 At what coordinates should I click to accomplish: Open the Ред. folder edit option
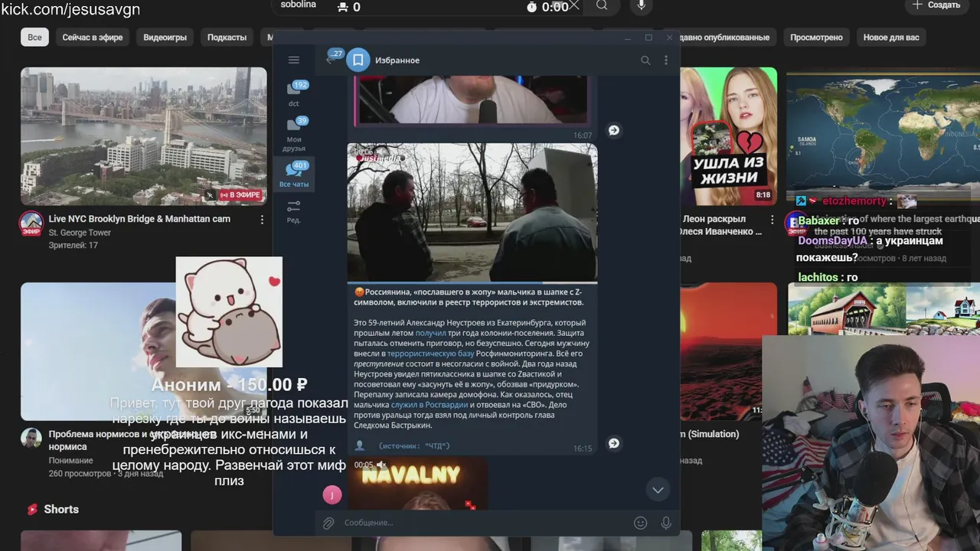click(294, 211)
